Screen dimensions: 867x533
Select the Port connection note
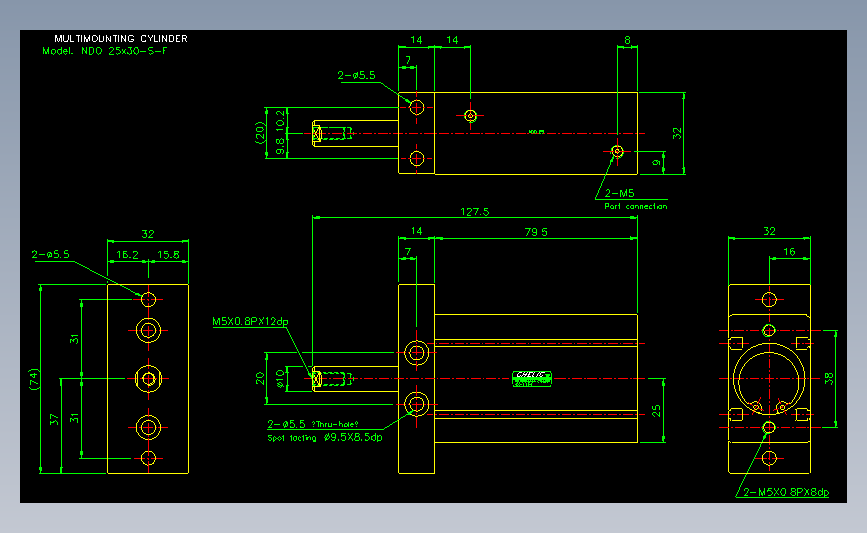pyautogui.click(x=635, y=206)
